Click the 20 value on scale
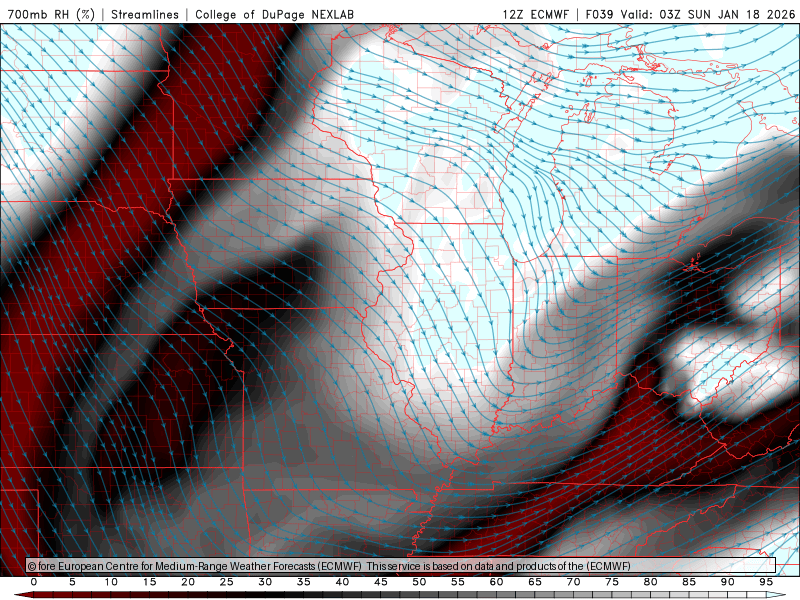This screenshot has width=800, height=600. 188,582
